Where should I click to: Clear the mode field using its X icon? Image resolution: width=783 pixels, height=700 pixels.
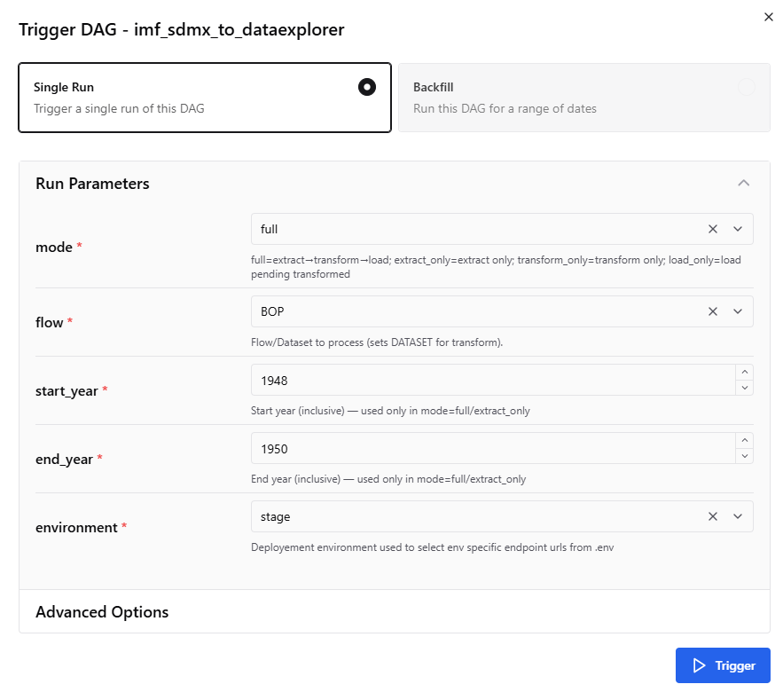pyautogui.click(x=712, y=228)
